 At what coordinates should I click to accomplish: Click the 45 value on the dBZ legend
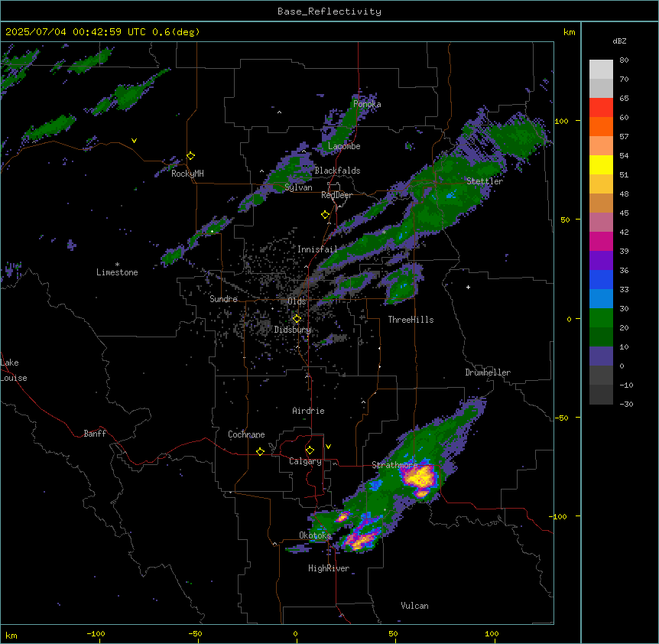point(624,213)
